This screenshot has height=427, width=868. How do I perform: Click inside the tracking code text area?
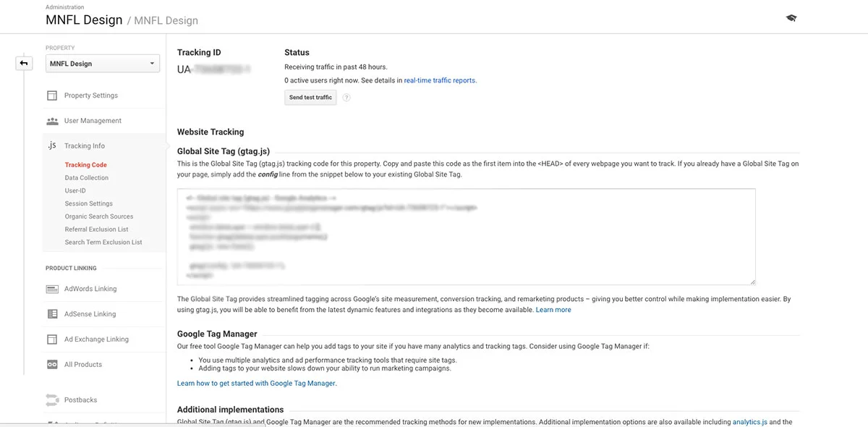click(x=467, y=237)
